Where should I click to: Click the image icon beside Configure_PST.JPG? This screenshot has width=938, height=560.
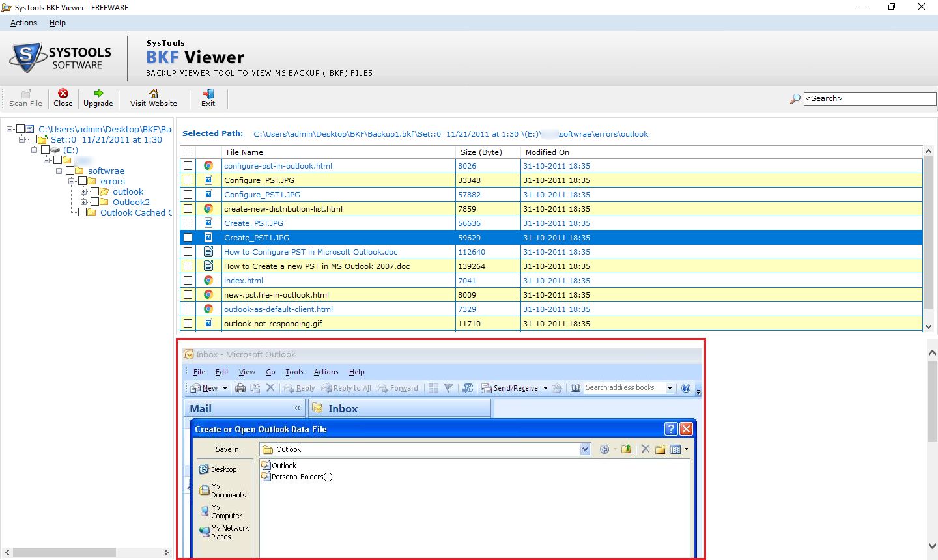(208, 180)
